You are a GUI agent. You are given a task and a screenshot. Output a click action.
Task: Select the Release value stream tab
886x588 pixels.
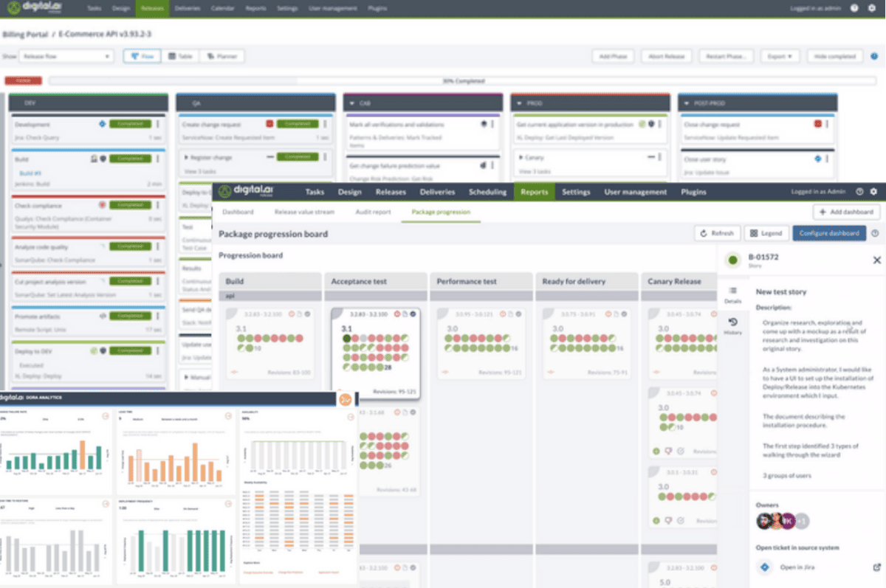point(304,212)
